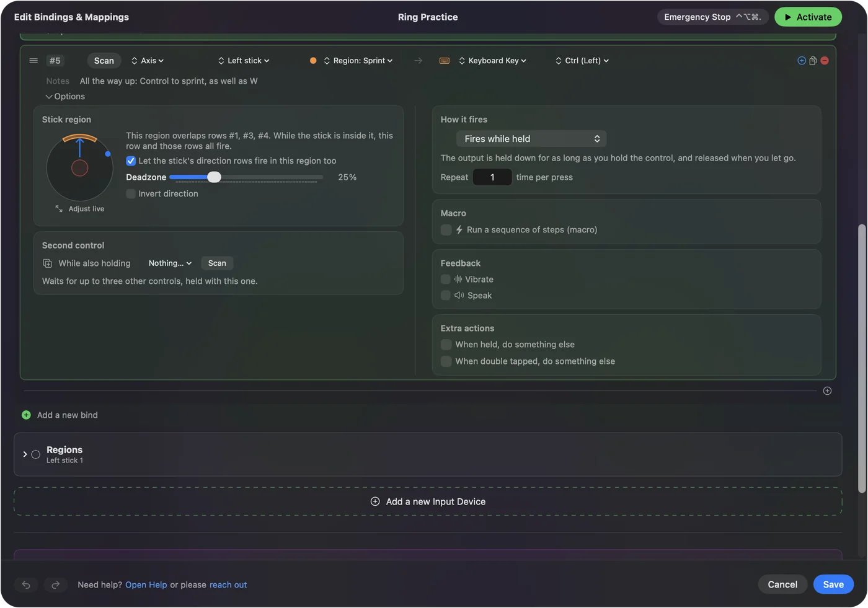
Task: Uncheck Let the stick's direction rows fire
Action: [131, 161]
